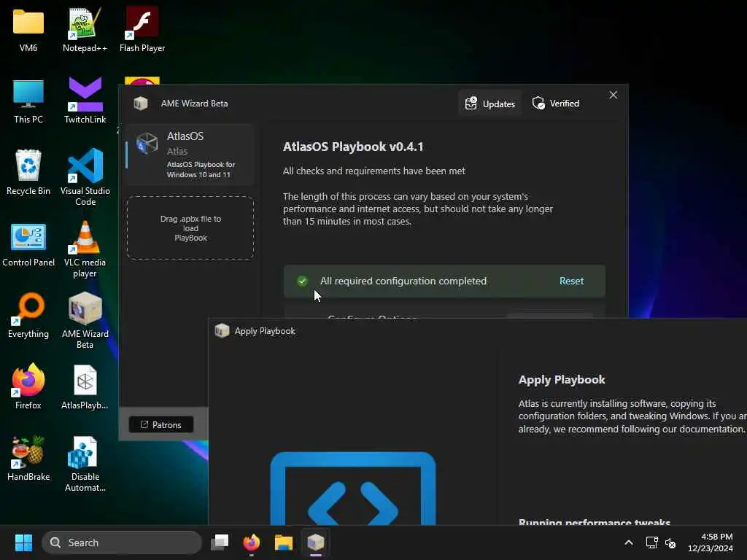Close the AME Wizard Beta window
The width and height of the screenshot is (747, 560).
(x=613, y=96)
